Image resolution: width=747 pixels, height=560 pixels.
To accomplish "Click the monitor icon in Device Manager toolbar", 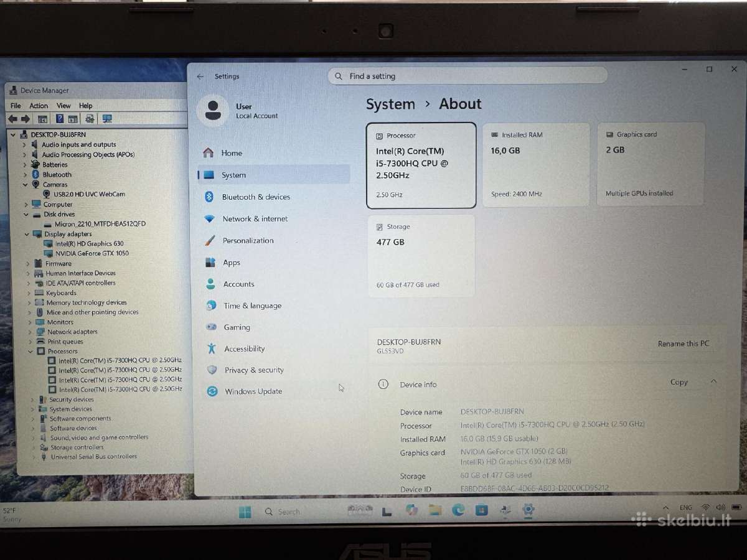I will (x=107, y=119).
